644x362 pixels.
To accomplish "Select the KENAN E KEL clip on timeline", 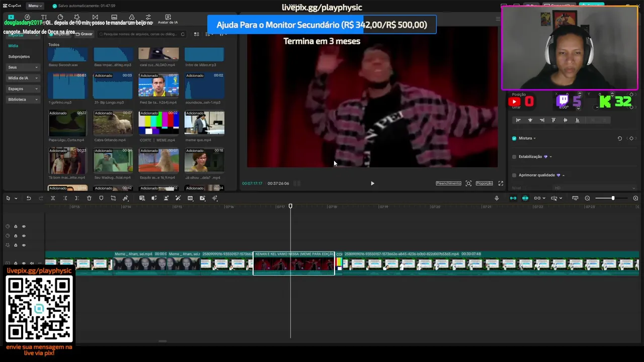I will pos(294,263).
